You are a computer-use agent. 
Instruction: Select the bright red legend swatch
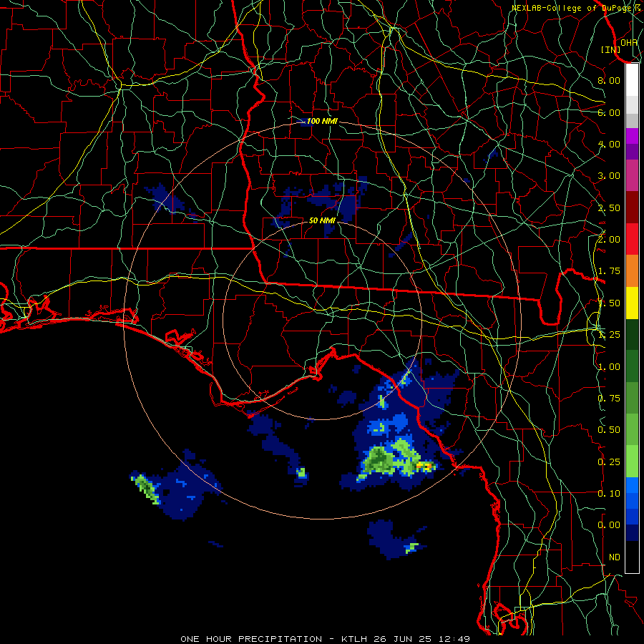click(x=632, y=239)
